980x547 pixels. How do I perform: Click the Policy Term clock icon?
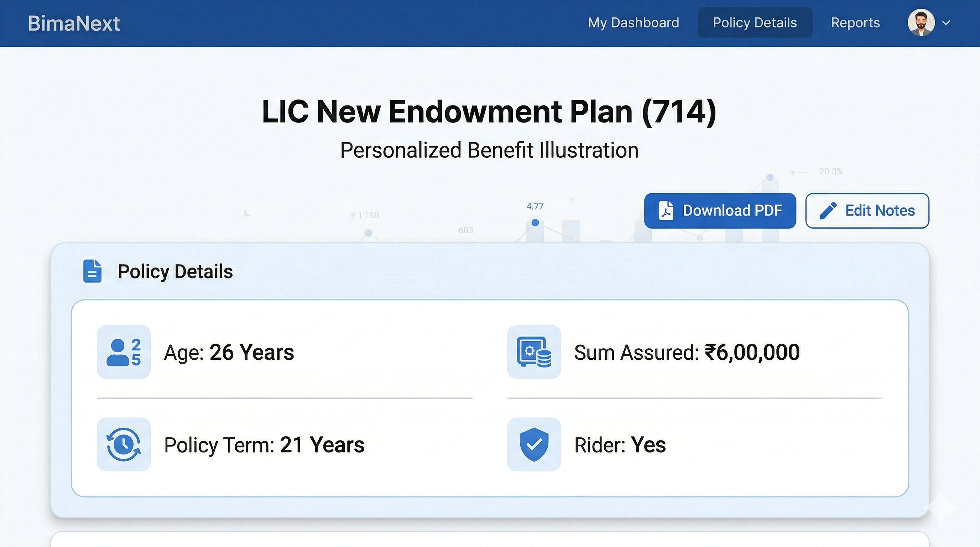[x=124, y=444]
